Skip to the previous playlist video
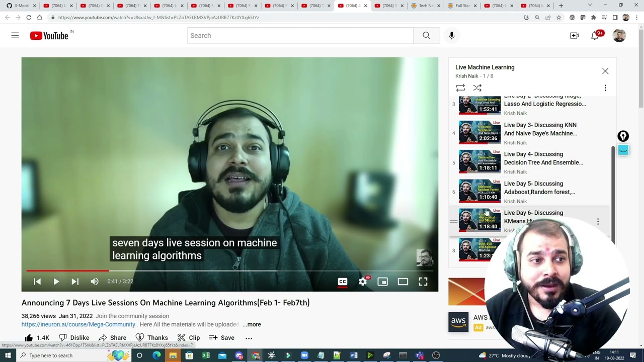 (x=37, y=282)
